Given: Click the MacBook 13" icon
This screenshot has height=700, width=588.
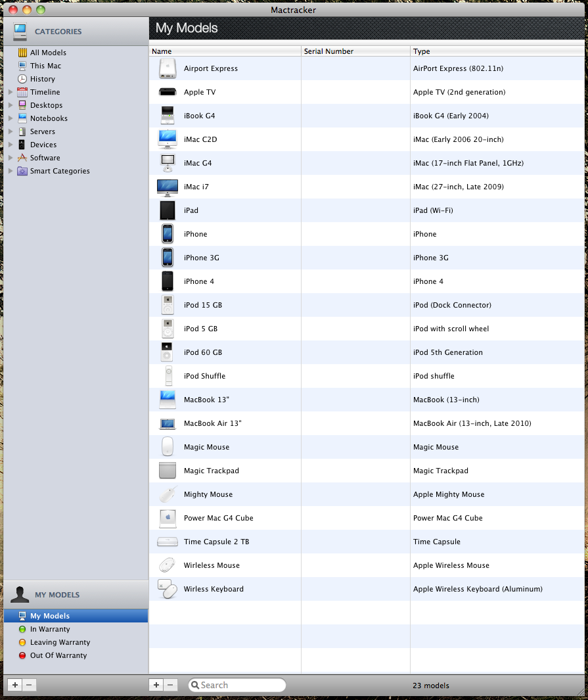Looking at the screenshot, I should click(168, 400).
